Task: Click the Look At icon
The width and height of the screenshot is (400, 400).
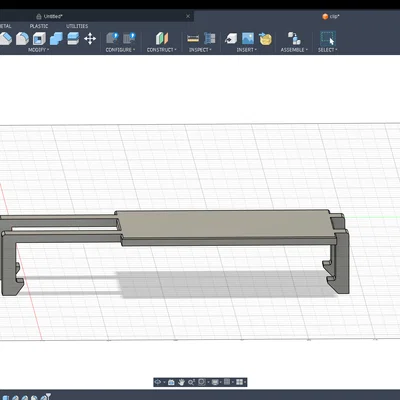Action: point(171,382)
